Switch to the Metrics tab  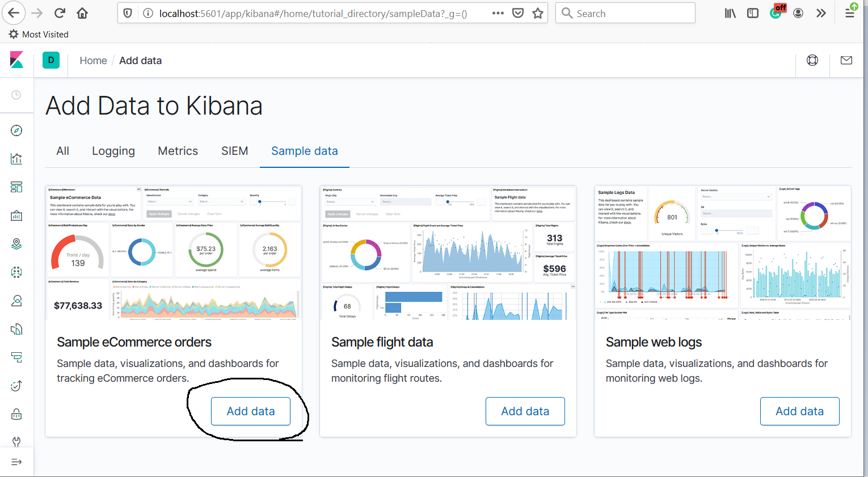[x=178, y=151]
